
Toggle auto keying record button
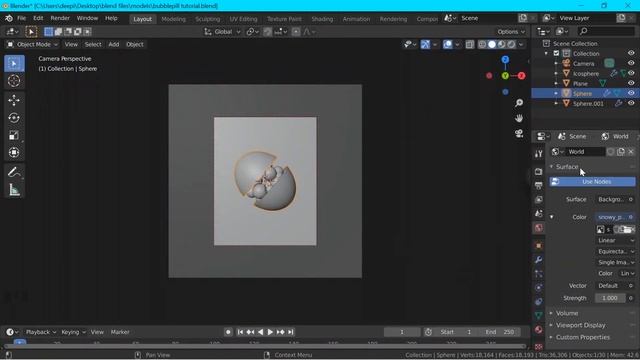coord(228,332)
